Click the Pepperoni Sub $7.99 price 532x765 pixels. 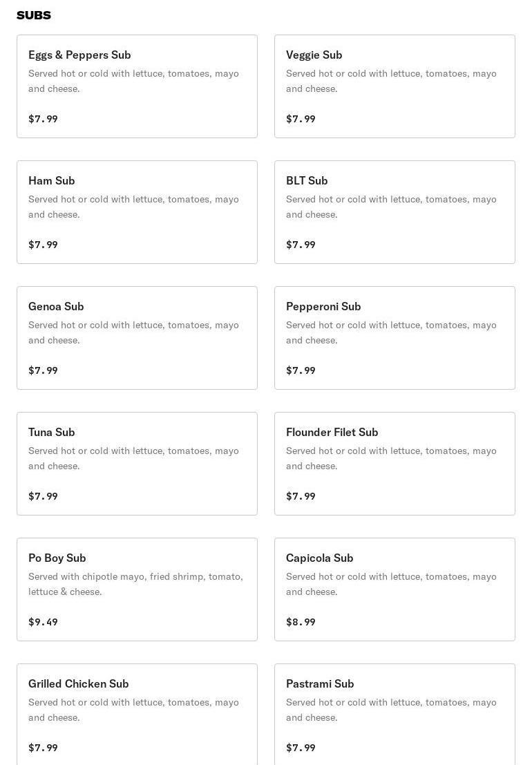pyautogui.click(x=301, y=370)
